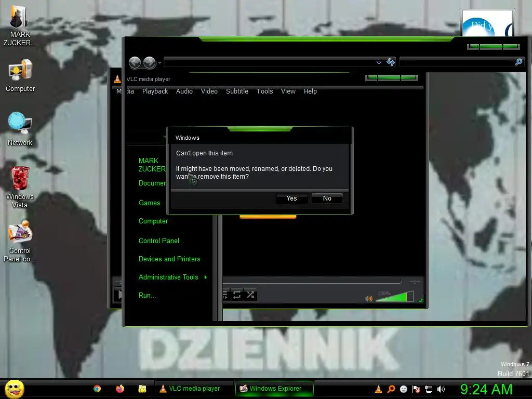Open the VLC Video menu
The image size is (532, 399).
click(209, 91)
